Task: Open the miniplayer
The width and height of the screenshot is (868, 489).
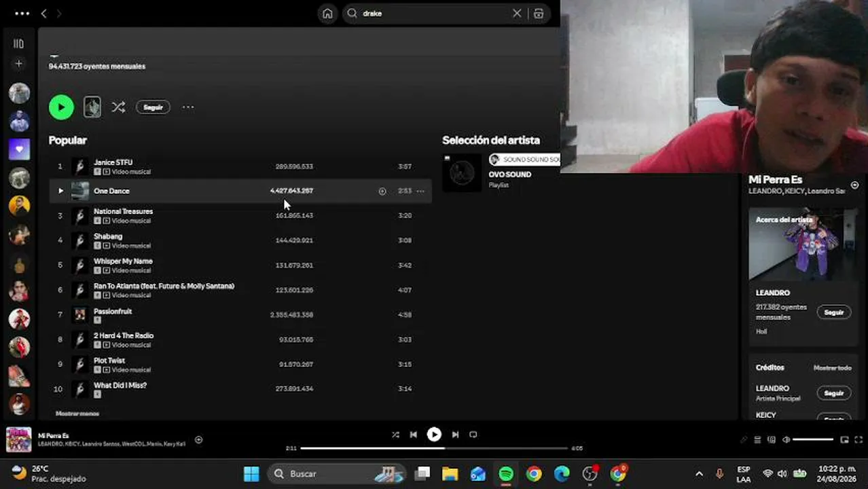Action: point(845,439)
